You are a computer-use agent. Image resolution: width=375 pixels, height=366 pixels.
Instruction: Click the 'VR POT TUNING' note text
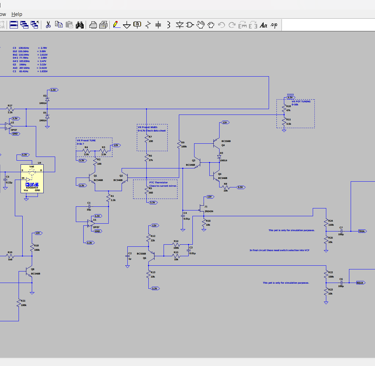(301, 101)
